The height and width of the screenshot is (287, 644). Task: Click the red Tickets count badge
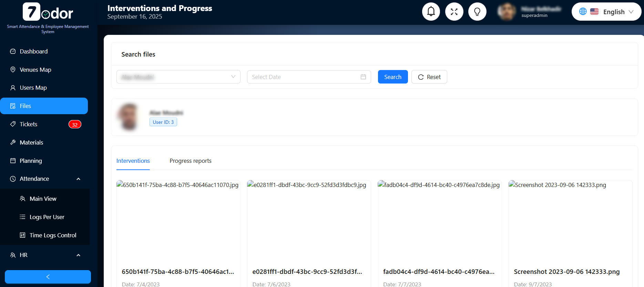(75, 125)
